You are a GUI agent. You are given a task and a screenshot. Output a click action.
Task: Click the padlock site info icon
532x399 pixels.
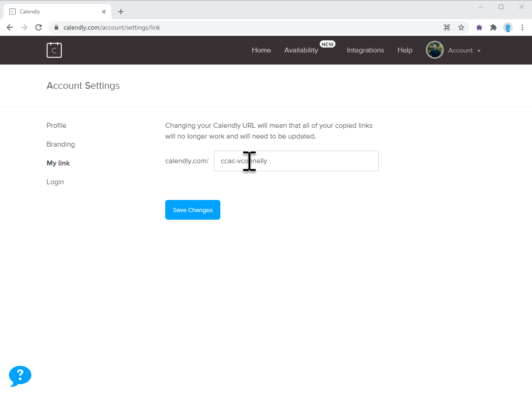[x=56, y=27]
